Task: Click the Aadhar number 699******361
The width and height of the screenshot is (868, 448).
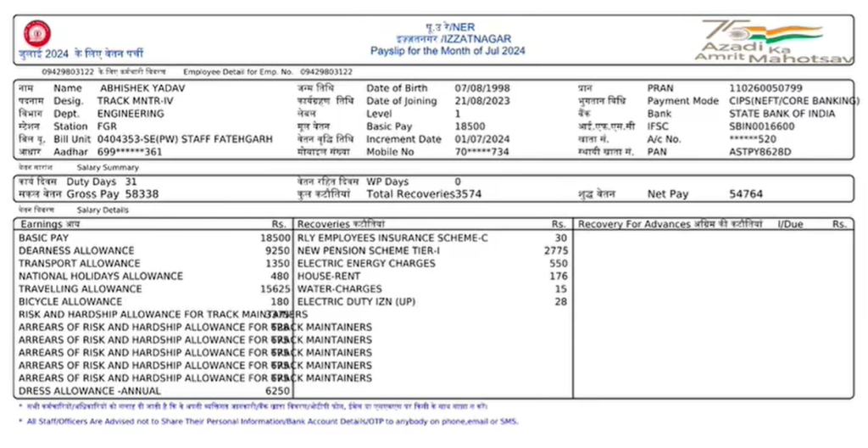Action: (130, 152)
